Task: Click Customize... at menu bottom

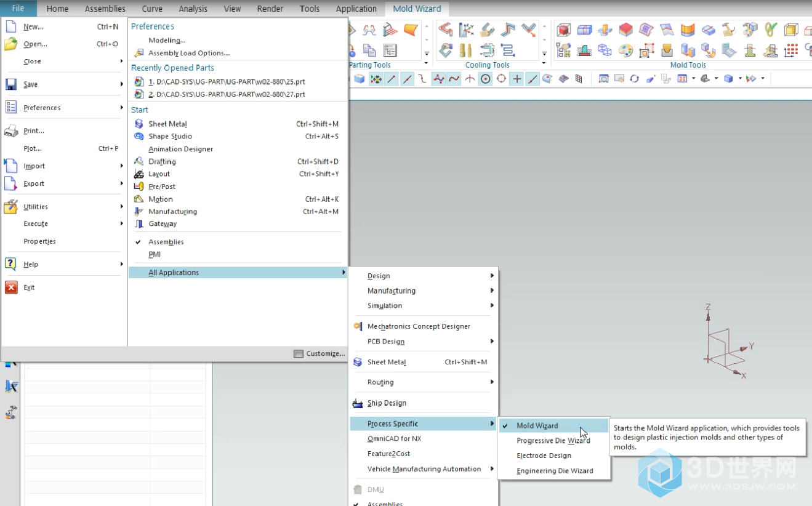Action: pyautogui.click(x=320, y=353)
